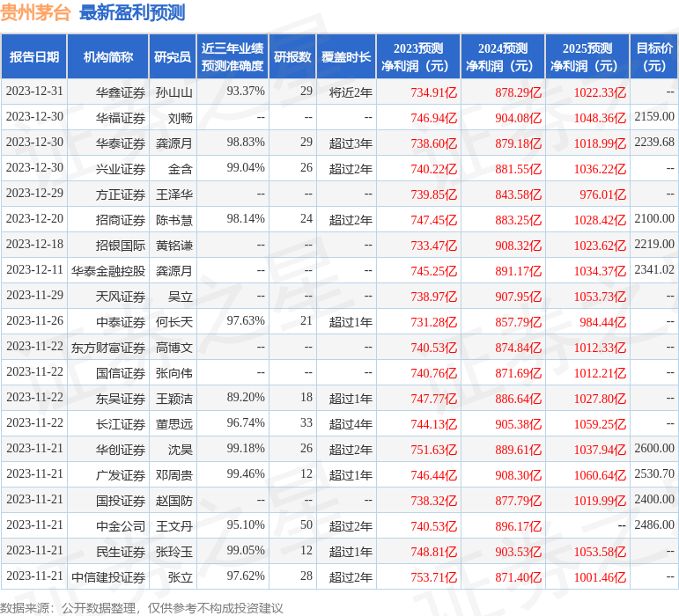Select researcher 高博文
The height and width of the screenshot is (616, 679).
(174, 348)
